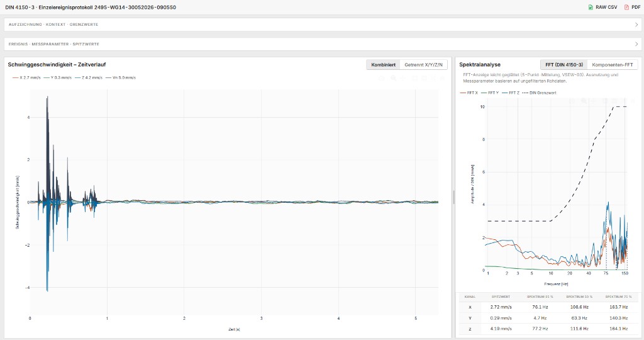The width and height of the screenshot is (644, 340).
Task: Click the X channel row label
Action: click(x=470, y=307)
